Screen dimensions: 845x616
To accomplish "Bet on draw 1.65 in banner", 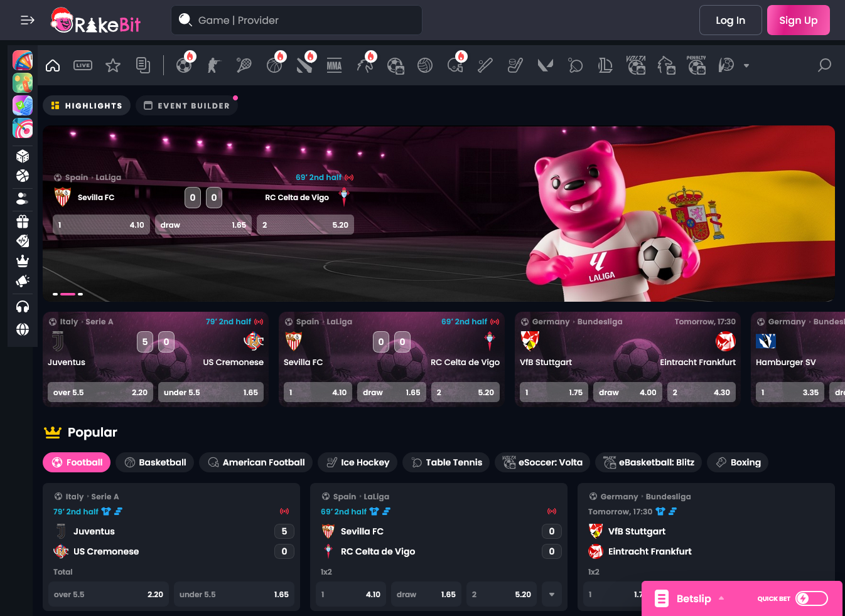I will click(203, 225).
